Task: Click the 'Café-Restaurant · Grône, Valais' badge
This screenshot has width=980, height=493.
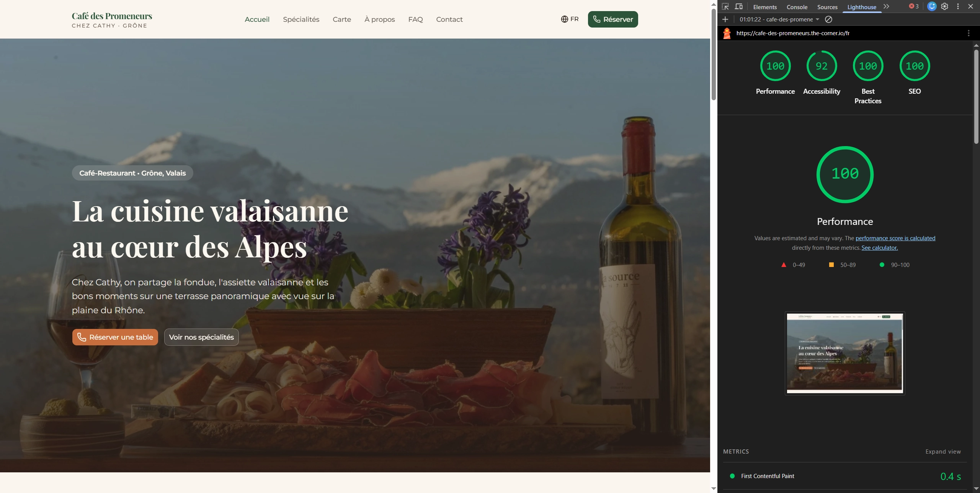Action: pyautogui.click(x=132, y=173)
